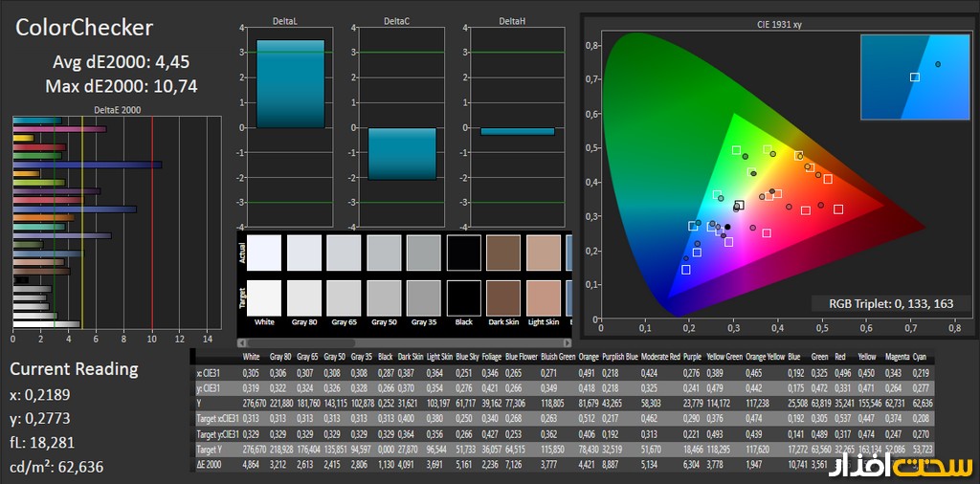This screenshot has height=484, width=980.
Task: Click the 'fL: 18,281' current reading
Action: 42,443
